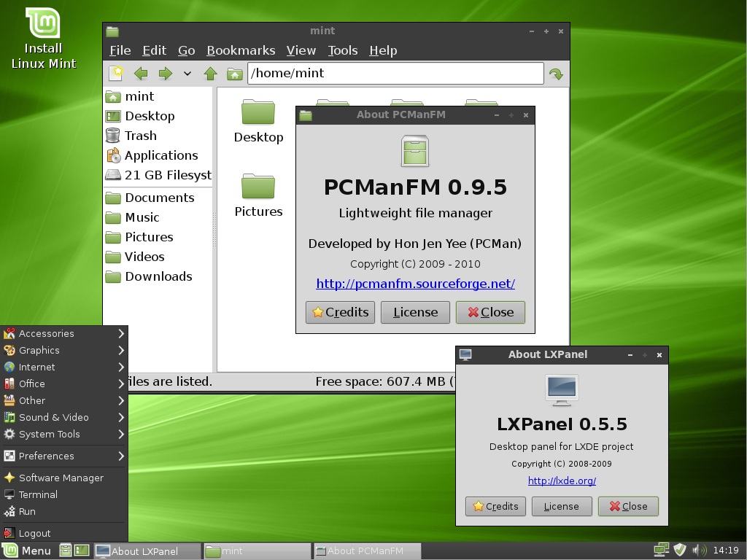This screenshot has width=747, height=560.
Task: Click the Back navigation arrow
Action: point(140,73)
